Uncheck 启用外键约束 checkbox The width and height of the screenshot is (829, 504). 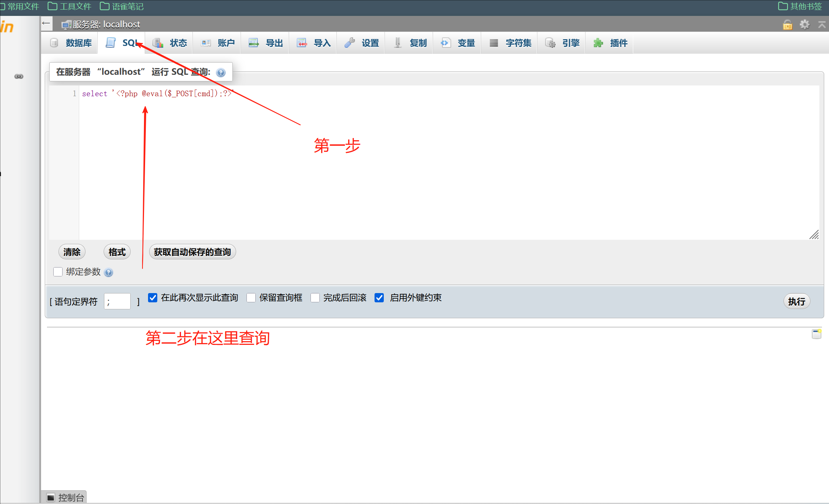click(379, 298)
